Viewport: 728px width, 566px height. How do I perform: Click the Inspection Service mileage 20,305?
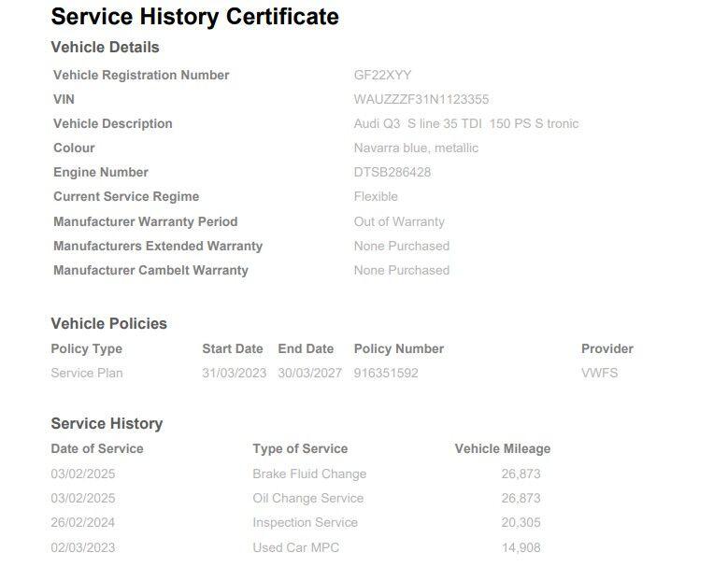click(x=521, y=522)
